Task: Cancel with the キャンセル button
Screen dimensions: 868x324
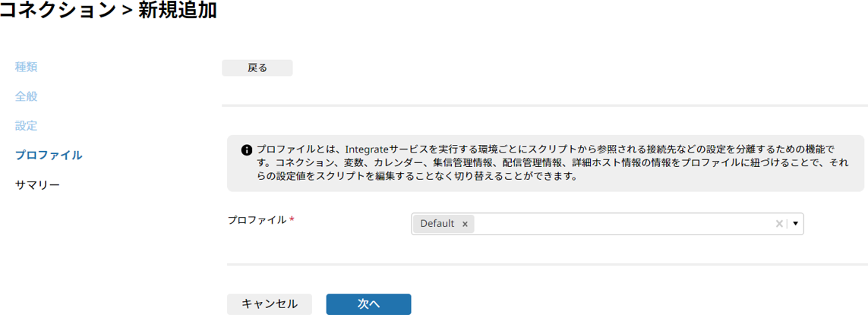Action: click(270, 304)
